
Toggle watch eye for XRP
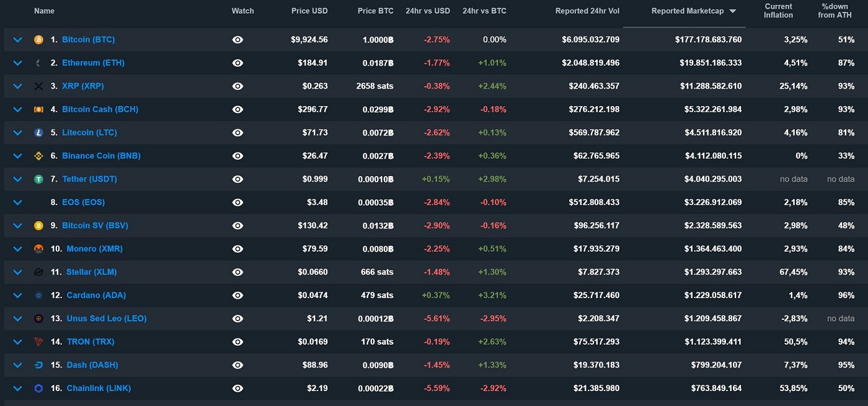(x=237, y=86)
